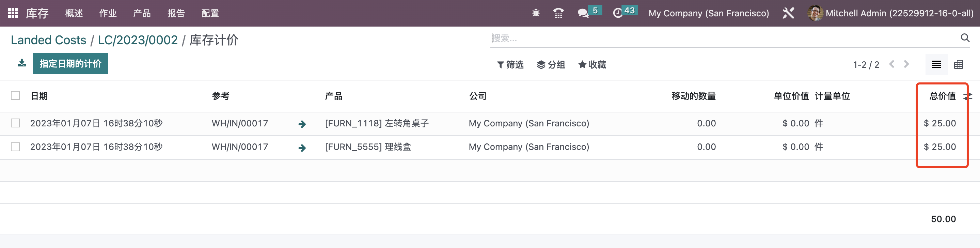Go to next page arrow
The image size is (980, 248).
coord(906,64)
